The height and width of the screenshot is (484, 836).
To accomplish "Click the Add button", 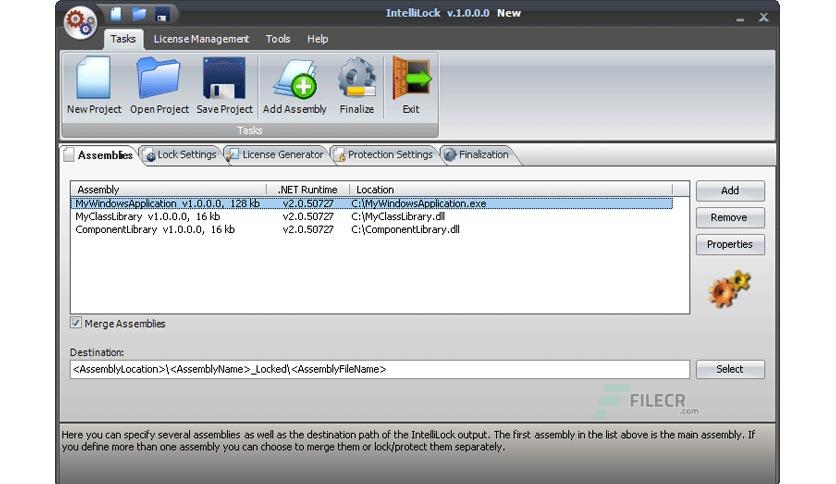I will (x=730, y=191).
